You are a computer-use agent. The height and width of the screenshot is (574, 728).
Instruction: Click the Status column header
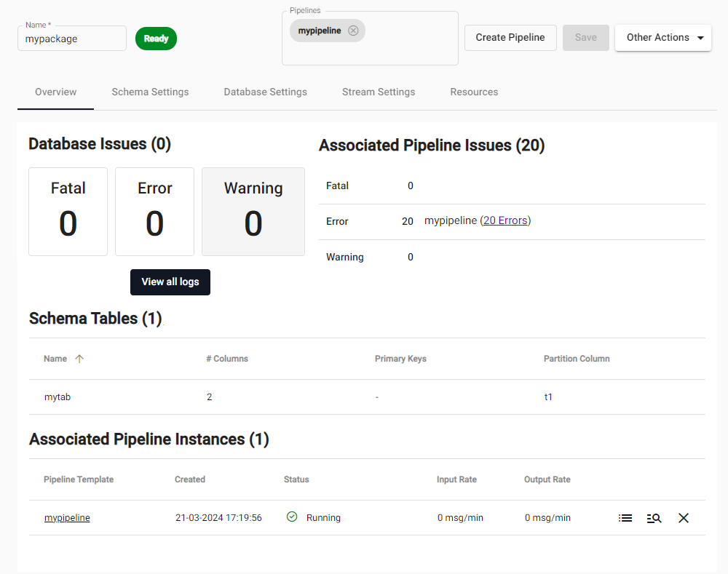296,479
